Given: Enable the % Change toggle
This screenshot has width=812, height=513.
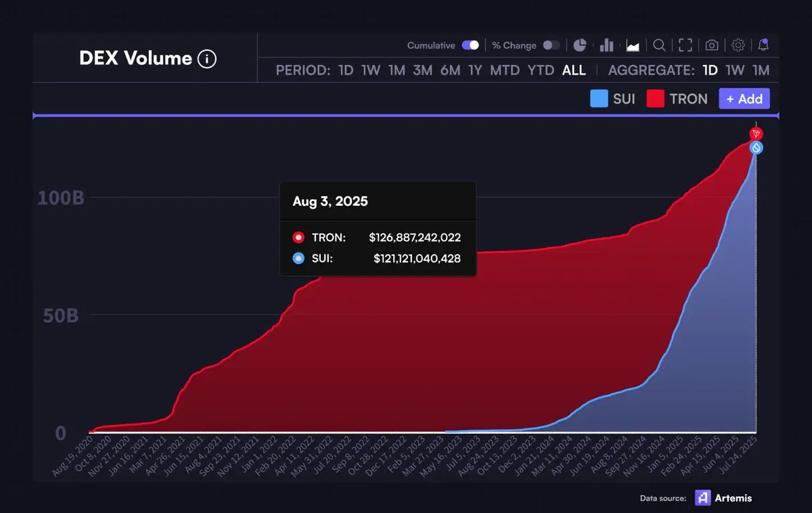Looking at the screenshot, I should pyautogui.click(x=551, y=45).
